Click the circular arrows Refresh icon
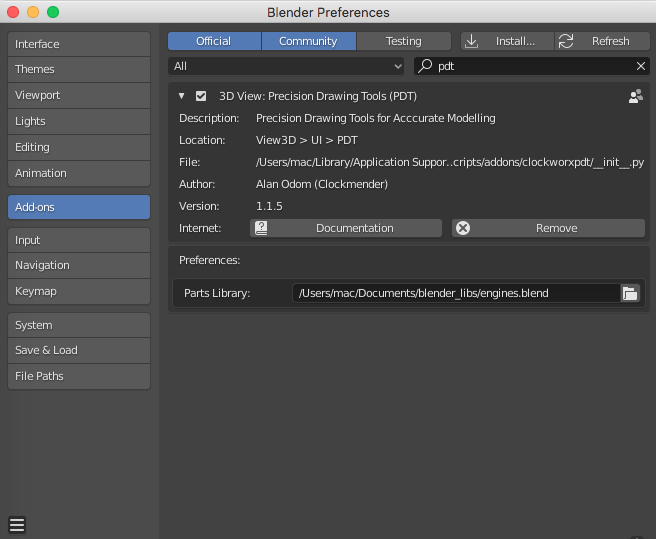The height and width of the screenshot is (539, 656). [566, 41]
